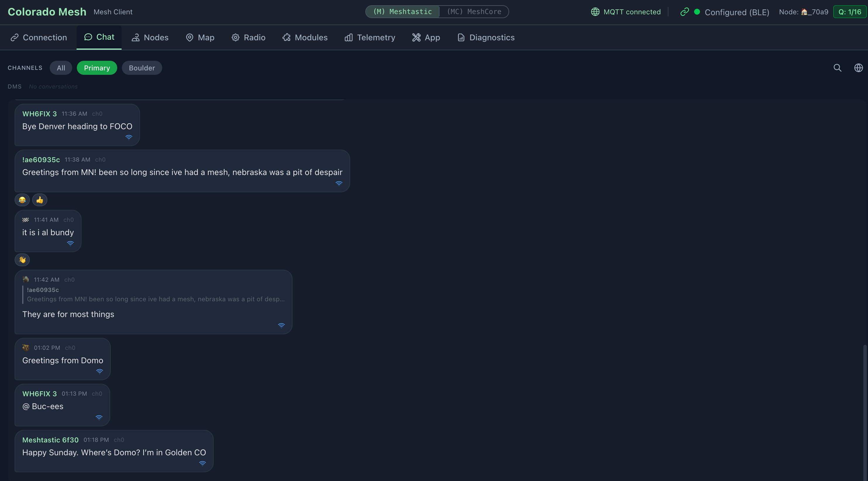868x481 pixels.
Task: Click the MQTT connected globe icon
Action: [x=595, y=12]
